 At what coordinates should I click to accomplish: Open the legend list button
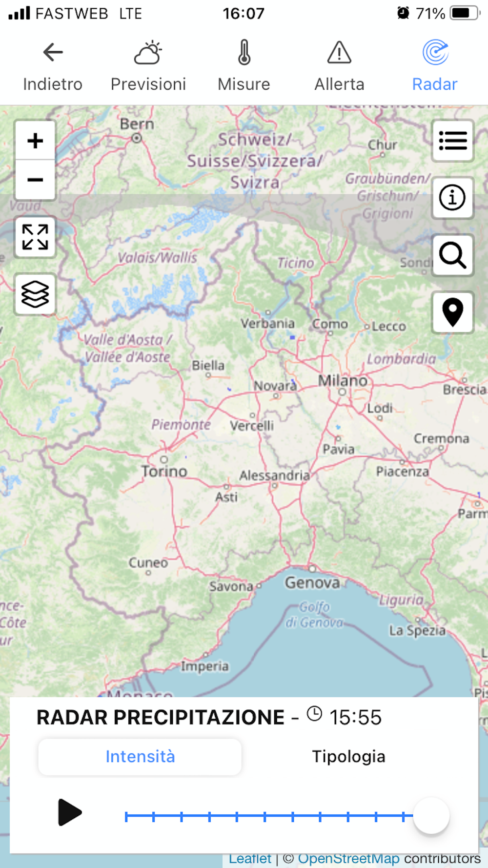453,141
